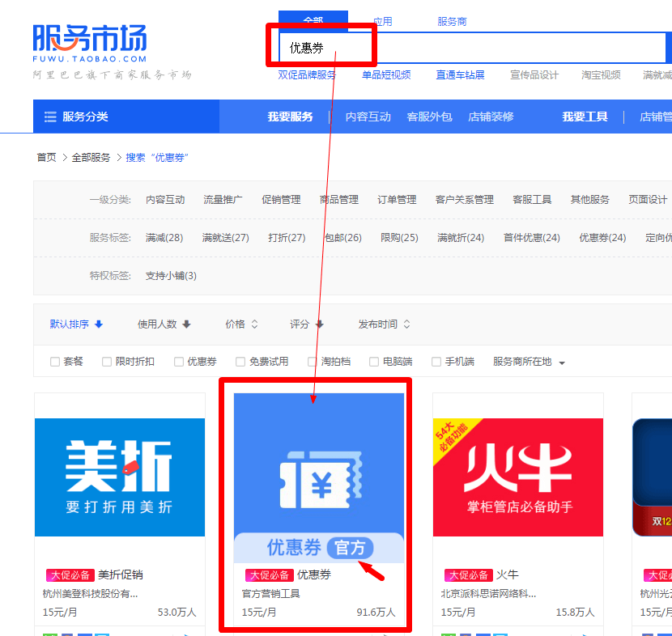
Task: Sort results by 价格
Action: pyautogui.click(x=242, y=324)
